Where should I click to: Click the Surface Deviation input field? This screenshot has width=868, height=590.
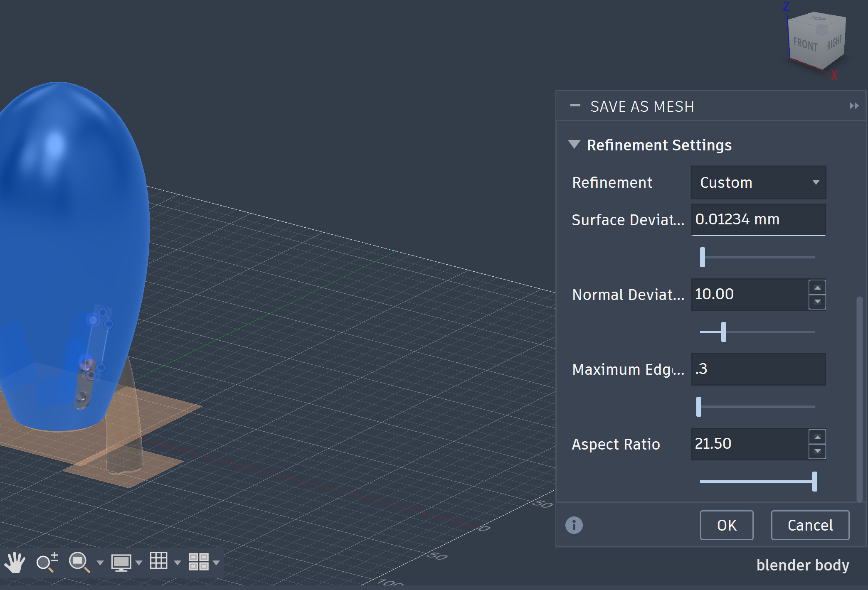[x=758, y=219]
